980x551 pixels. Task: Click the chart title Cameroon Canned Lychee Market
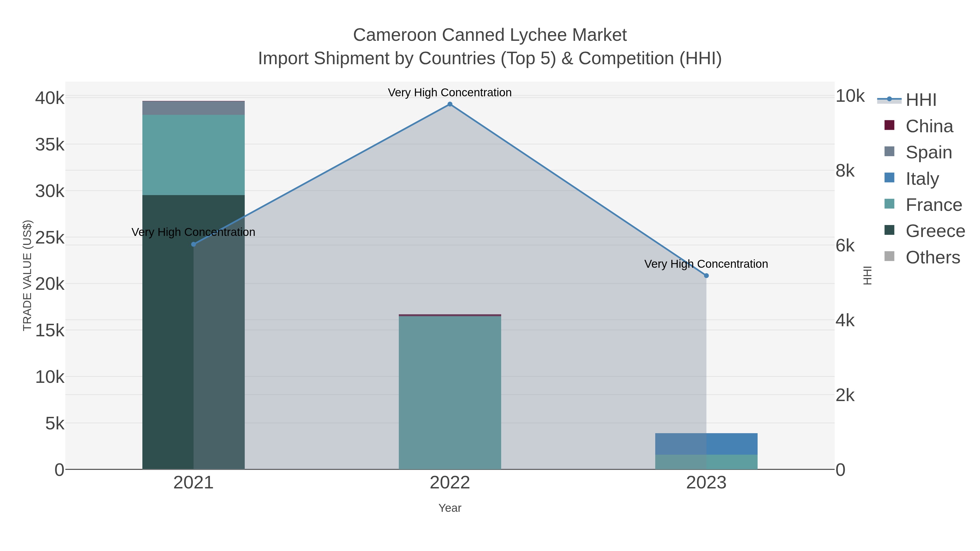point(490,35)
